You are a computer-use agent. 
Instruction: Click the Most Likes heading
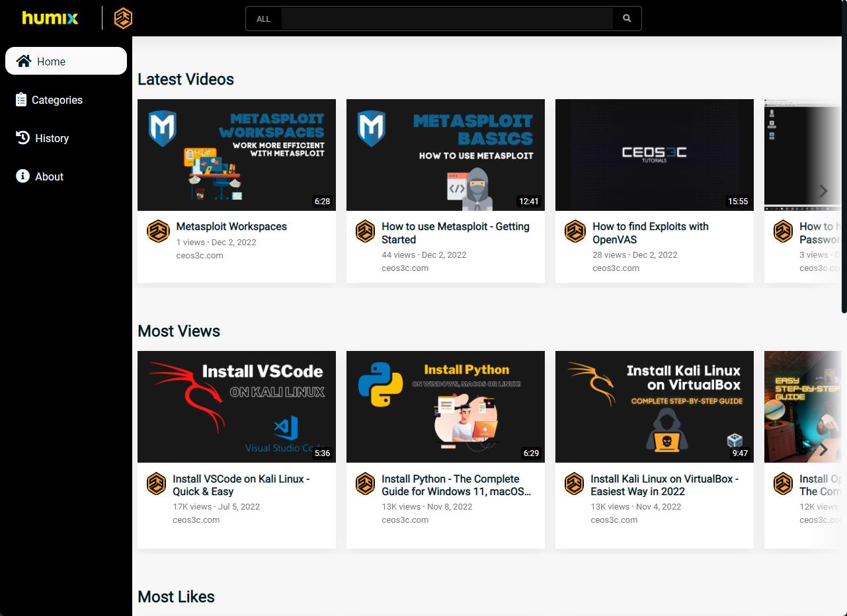[x=177, y=597]
